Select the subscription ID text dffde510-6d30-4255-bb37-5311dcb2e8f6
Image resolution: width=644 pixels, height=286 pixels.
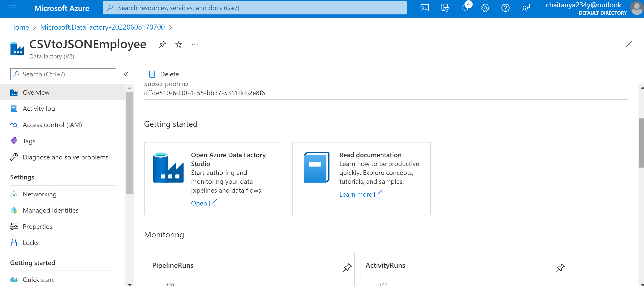(x=204, y=93)
